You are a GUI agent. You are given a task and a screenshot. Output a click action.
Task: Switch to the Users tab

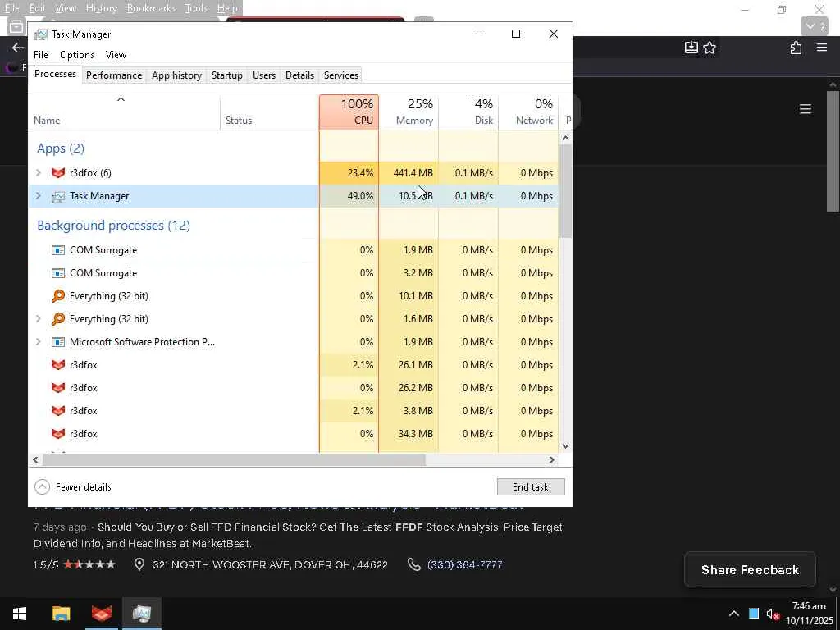tap(264, 75)
